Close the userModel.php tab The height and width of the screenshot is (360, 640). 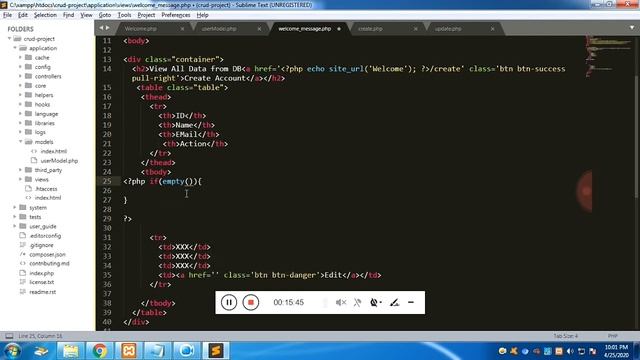259,29
